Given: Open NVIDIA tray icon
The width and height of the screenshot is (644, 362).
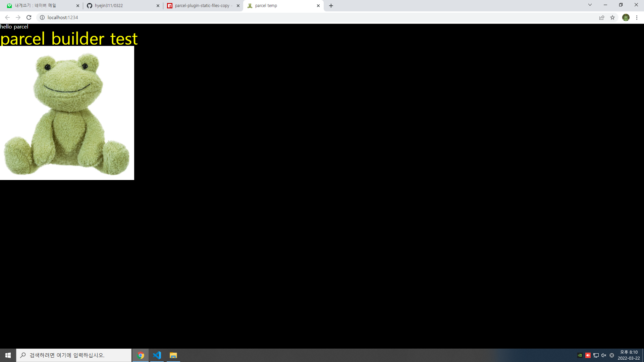Looking at the screenshot, I should click(580, 355).
